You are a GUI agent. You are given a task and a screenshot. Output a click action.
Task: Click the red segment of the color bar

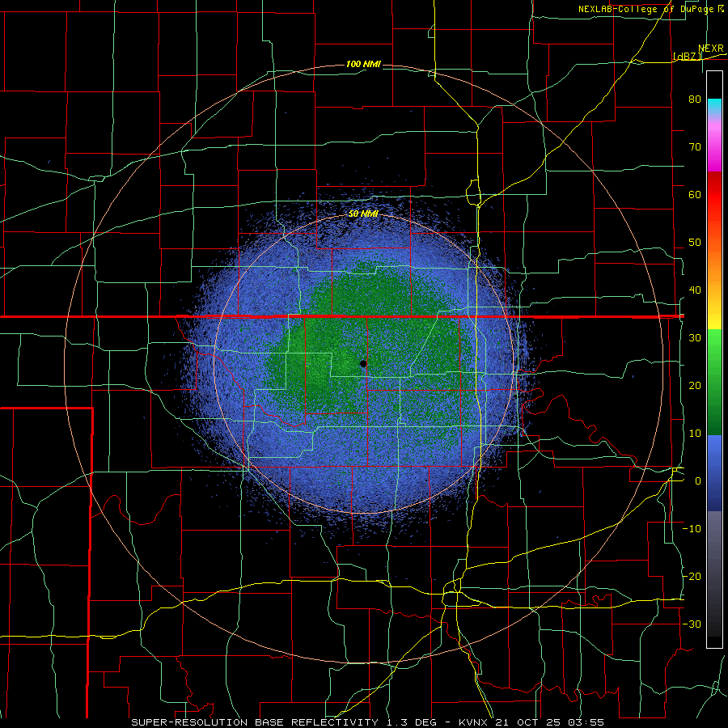714,195
